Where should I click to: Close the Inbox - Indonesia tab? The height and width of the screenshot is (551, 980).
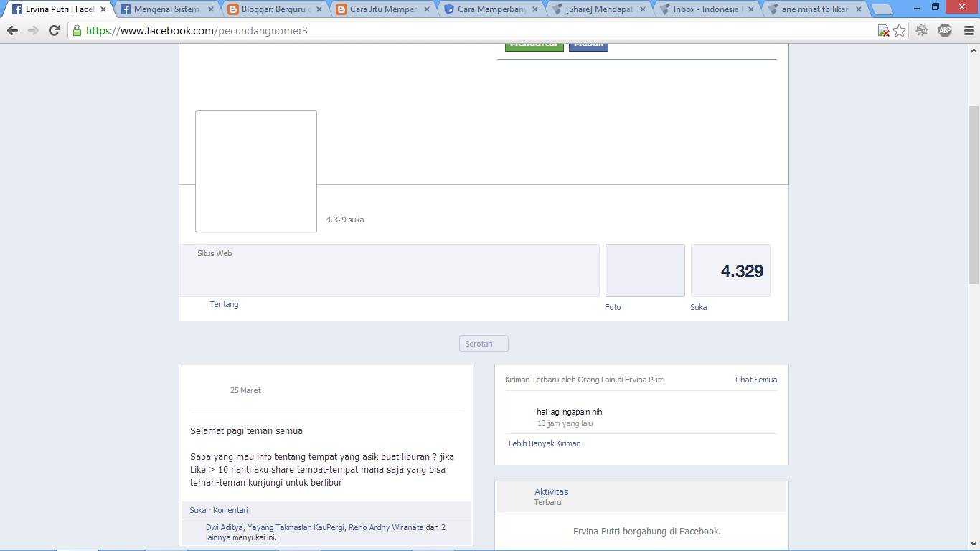coord(750,9)
